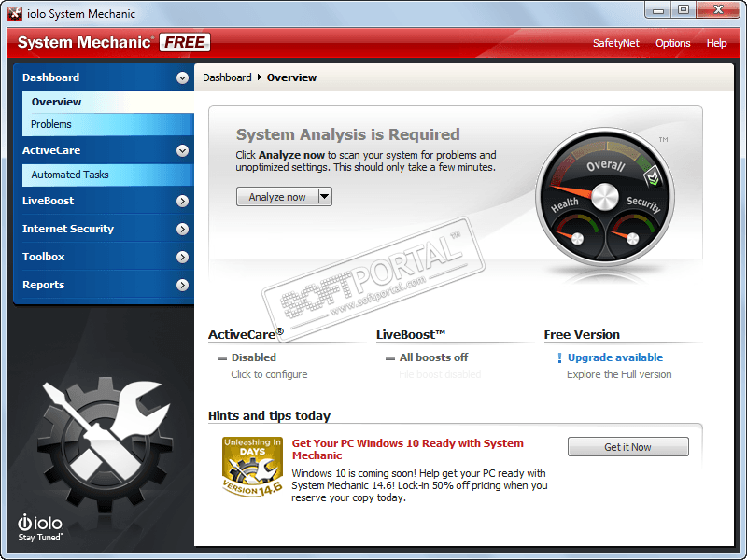
Task: Expand the Reports section arrow
Action: [182, 286]
